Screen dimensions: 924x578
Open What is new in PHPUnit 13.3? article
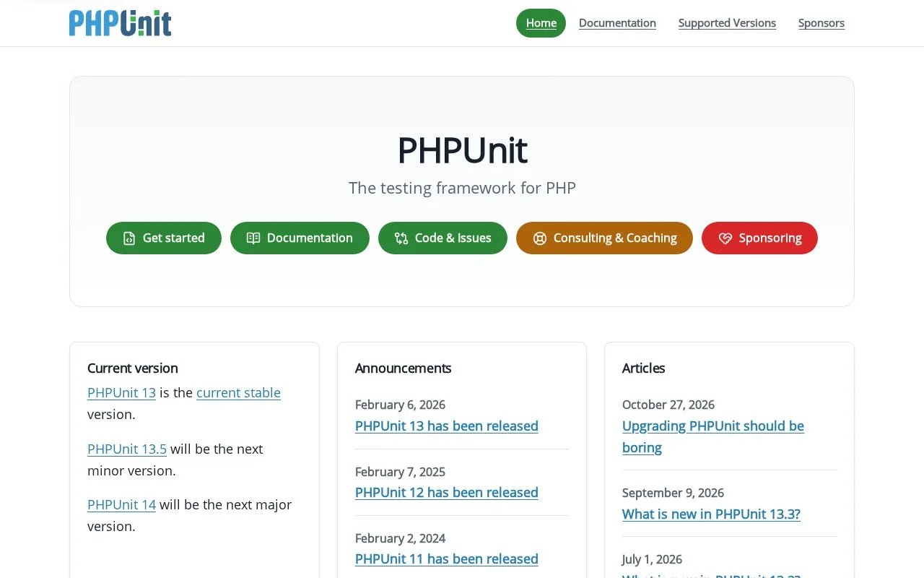[711, 514]
